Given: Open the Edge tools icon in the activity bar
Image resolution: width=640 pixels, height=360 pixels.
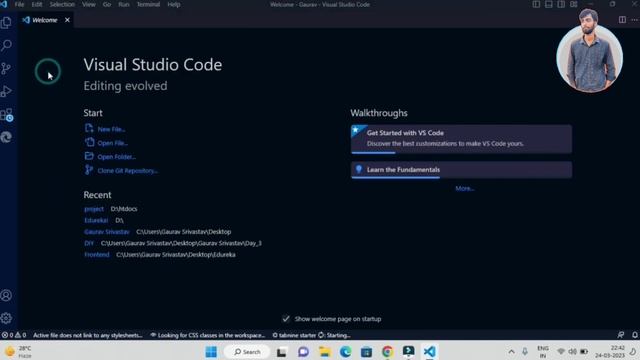Looking at the screenshot, I should (6, 137).
